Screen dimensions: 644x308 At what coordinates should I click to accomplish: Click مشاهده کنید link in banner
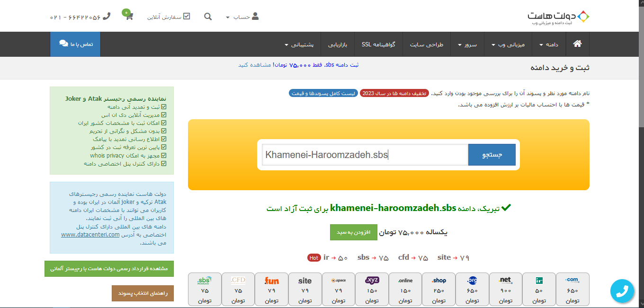[x=255, y=65]
